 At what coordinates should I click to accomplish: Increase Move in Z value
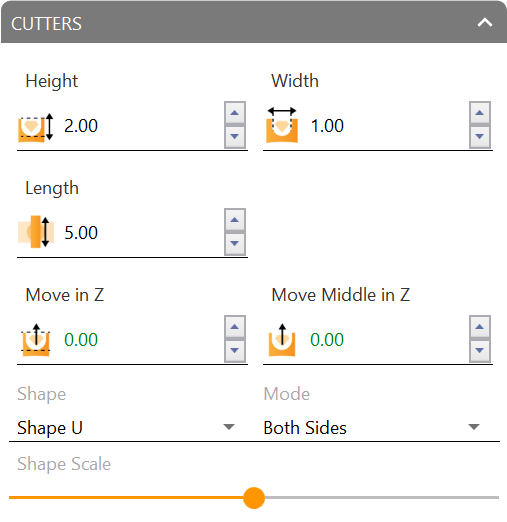(235, 327)
